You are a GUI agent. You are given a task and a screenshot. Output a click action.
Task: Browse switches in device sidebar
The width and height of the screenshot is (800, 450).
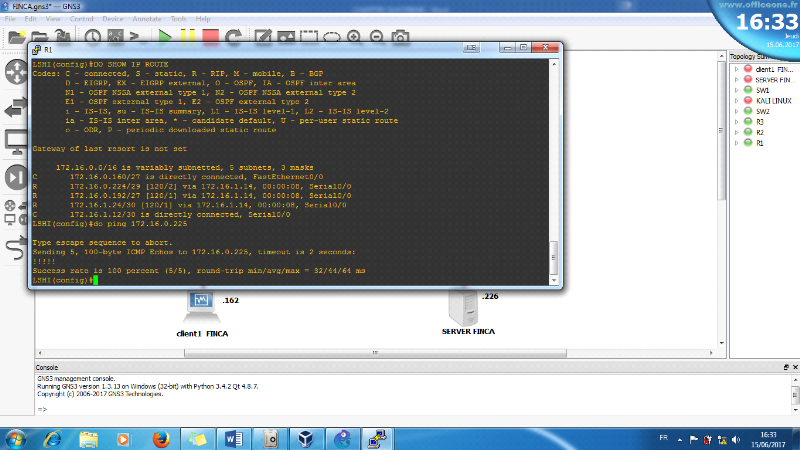pyautogui.click(x=16, y=107)
